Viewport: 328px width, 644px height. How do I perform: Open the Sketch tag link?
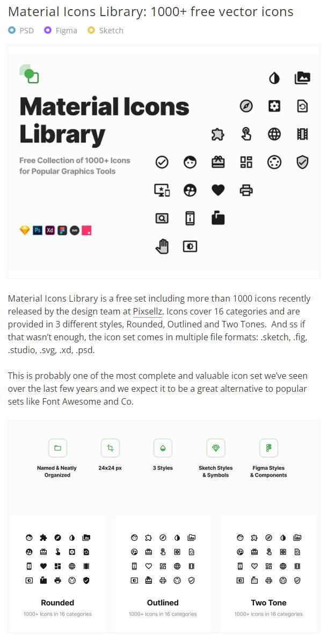pos(111,31)
